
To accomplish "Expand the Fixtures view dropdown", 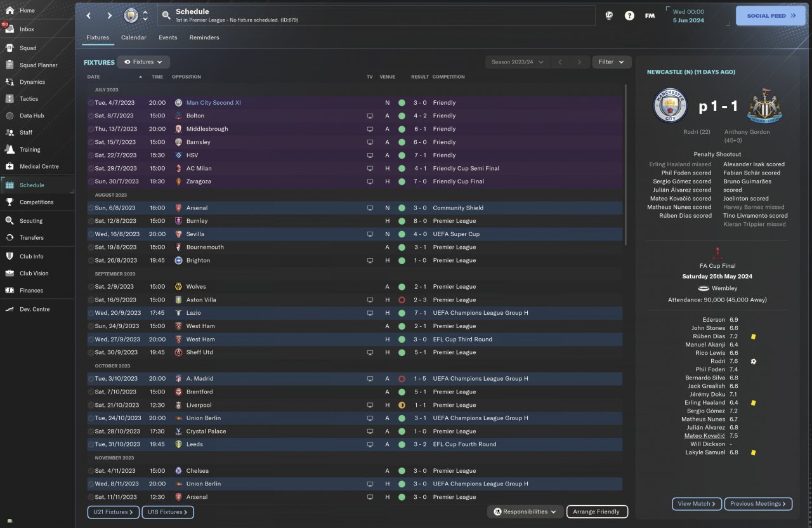I will (143, 62).
